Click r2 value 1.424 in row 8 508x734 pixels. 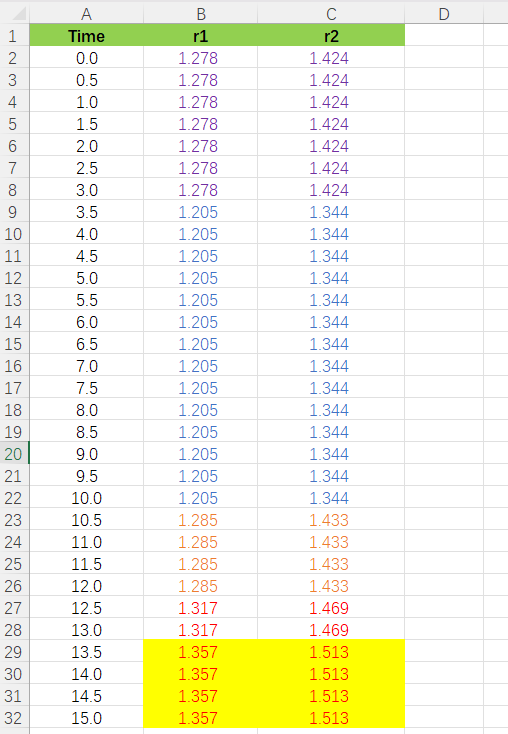[x=331, y=190]
